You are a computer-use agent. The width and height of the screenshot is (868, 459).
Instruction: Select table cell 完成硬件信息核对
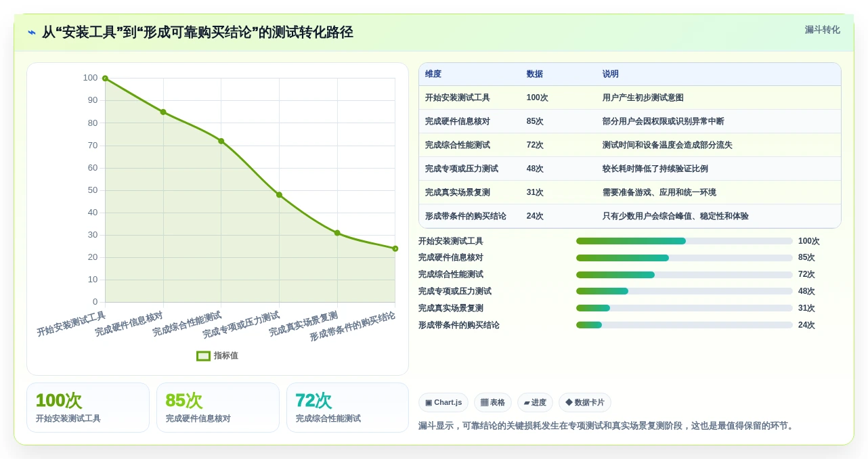pos(458,122)
